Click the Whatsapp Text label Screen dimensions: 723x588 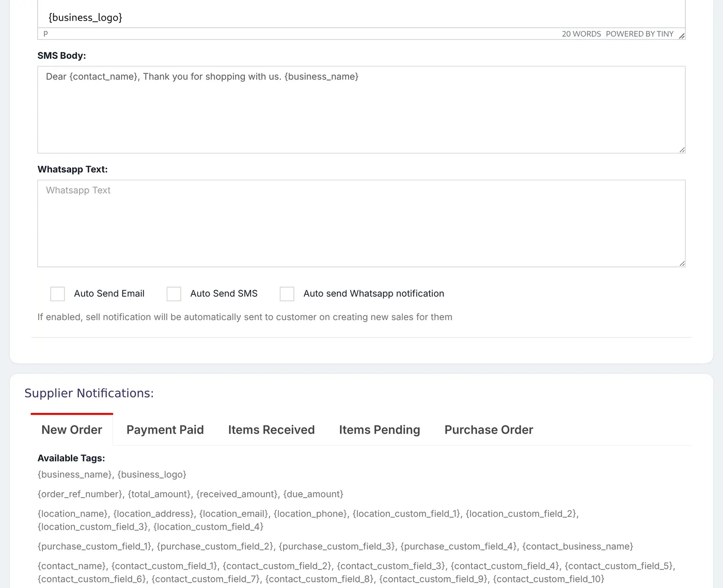point(73,169)
